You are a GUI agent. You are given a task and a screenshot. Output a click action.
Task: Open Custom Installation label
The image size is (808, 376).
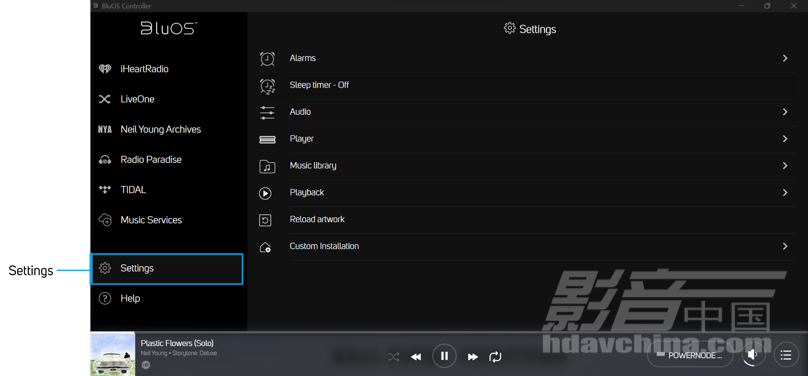[324, 246]
